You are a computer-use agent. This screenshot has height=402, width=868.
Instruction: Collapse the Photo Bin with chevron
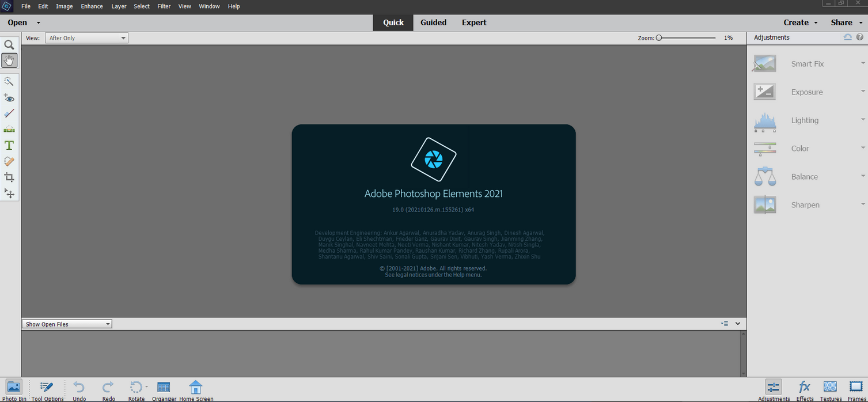(738, 324)
